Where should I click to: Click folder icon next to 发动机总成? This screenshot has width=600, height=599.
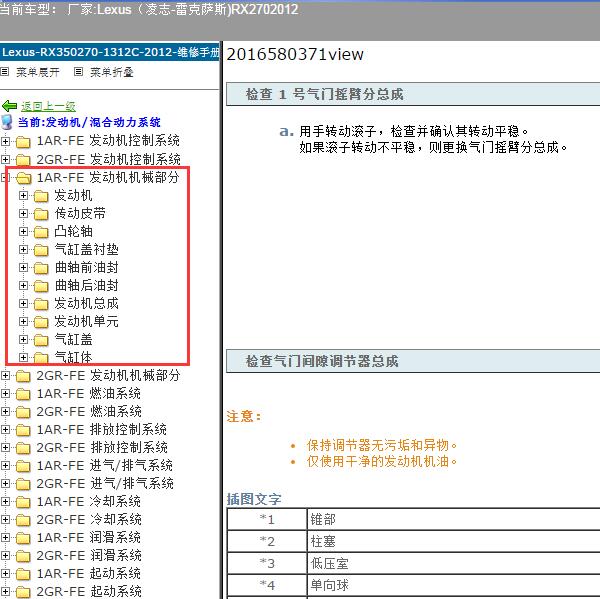point(41,304)
